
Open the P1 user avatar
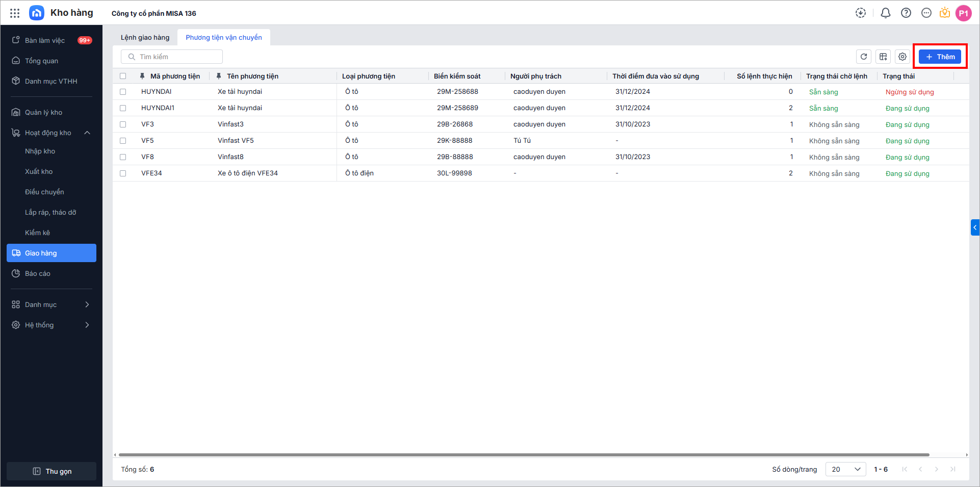coord(963,13)
